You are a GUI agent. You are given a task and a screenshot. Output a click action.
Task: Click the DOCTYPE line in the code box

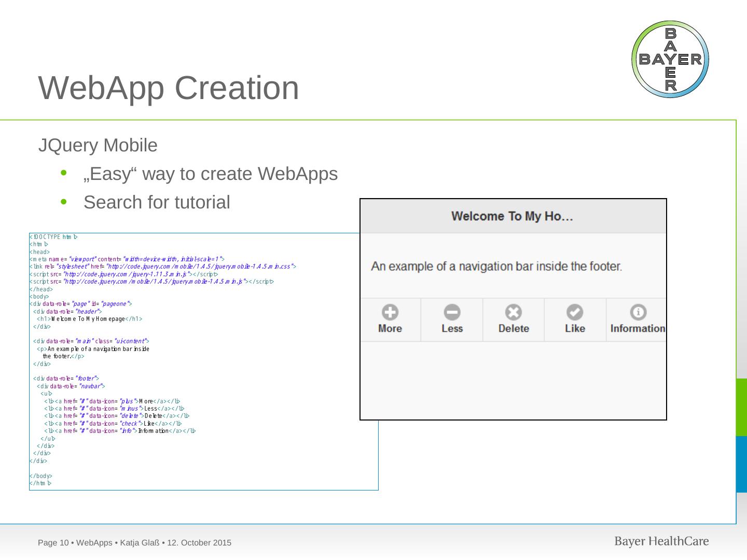[x=54, y=237]
